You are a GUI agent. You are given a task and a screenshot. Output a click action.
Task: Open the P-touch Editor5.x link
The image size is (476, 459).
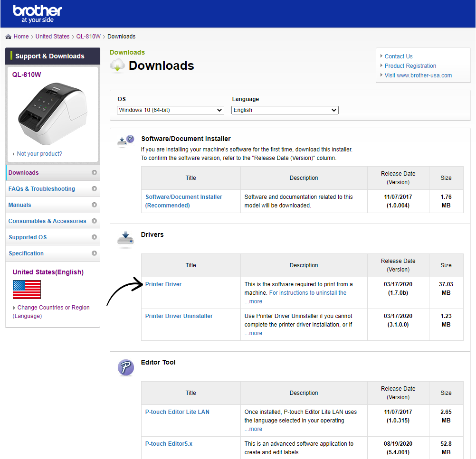pyautogui.click(x=169, y=444)
